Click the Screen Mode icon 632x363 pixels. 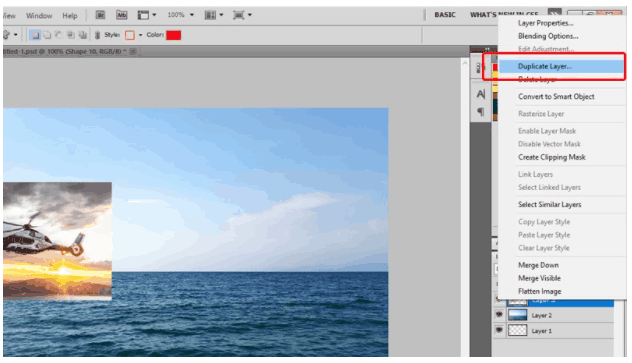(x=239, y=15)
